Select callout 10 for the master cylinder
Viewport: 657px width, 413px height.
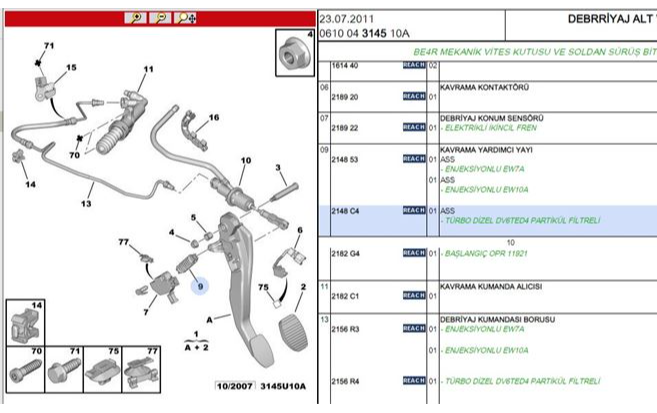tap(246, 160)
